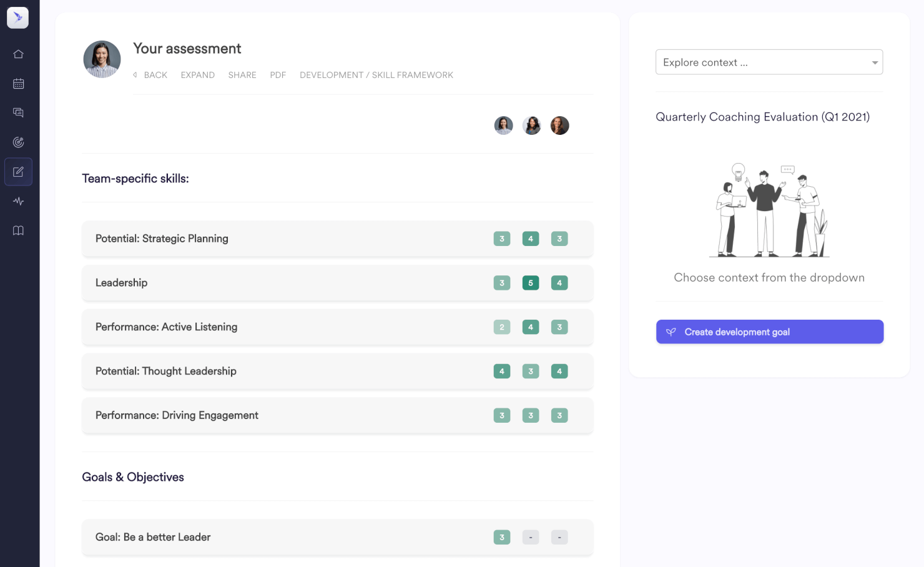
Task: Open the pulse activity icon in the sidebar
Action: pyautogui.click(x=18, y=201)
